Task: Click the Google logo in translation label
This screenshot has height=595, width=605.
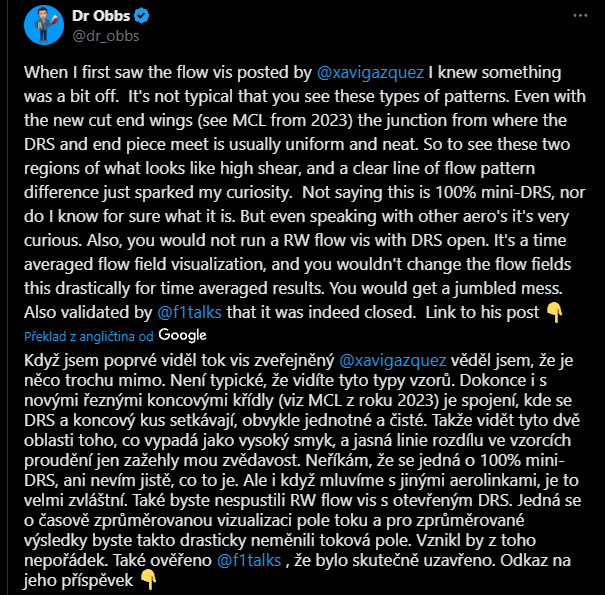Action: click(182, 334)
